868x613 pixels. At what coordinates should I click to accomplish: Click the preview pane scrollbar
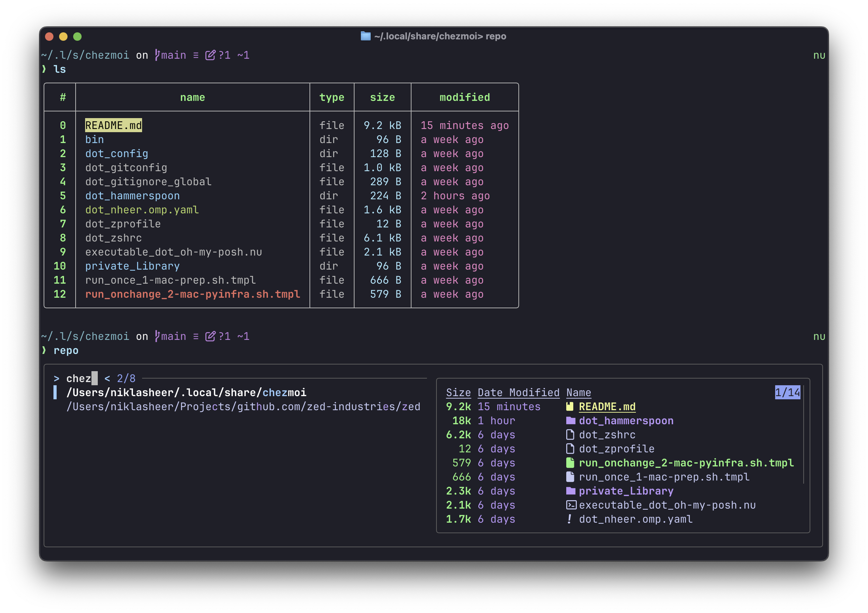(x=804, y=434)
